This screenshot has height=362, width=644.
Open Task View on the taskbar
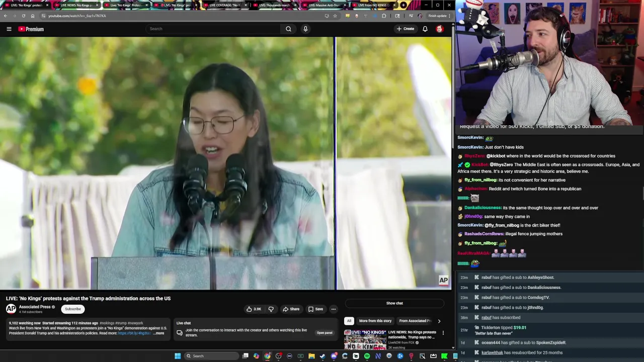[245, 356]
